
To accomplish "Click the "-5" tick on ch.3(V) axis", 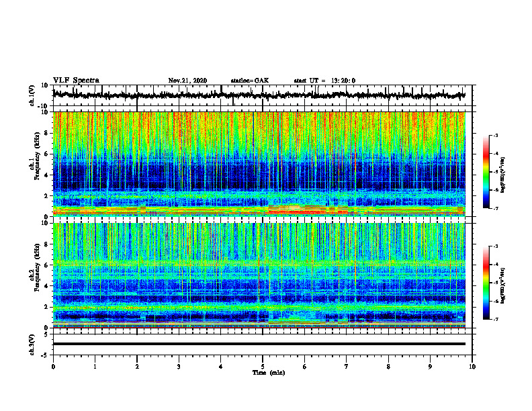I will click(46, 355).
